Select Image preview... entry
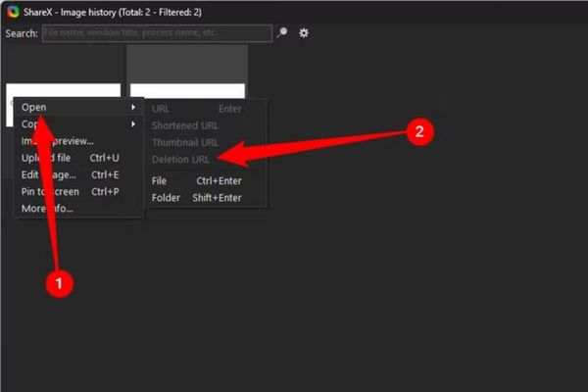 click(78, 141)
